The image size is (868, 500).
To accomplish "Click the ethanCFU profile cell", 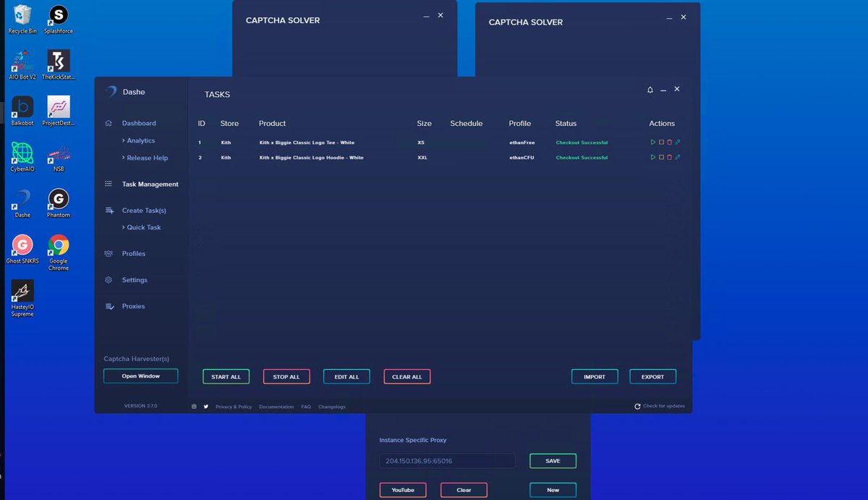I will [521, 157].
